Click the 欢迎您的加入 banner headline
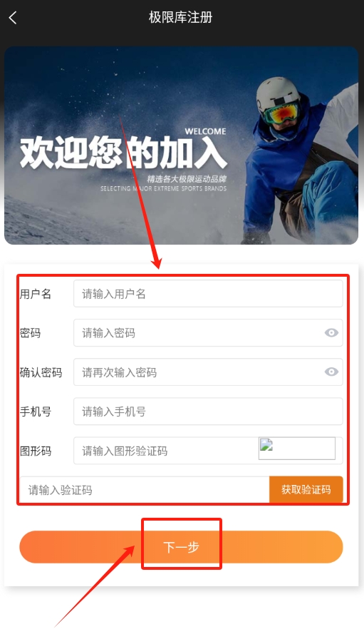Image resolution: width=364 pixels, height=639 pixels. [123, 153]
